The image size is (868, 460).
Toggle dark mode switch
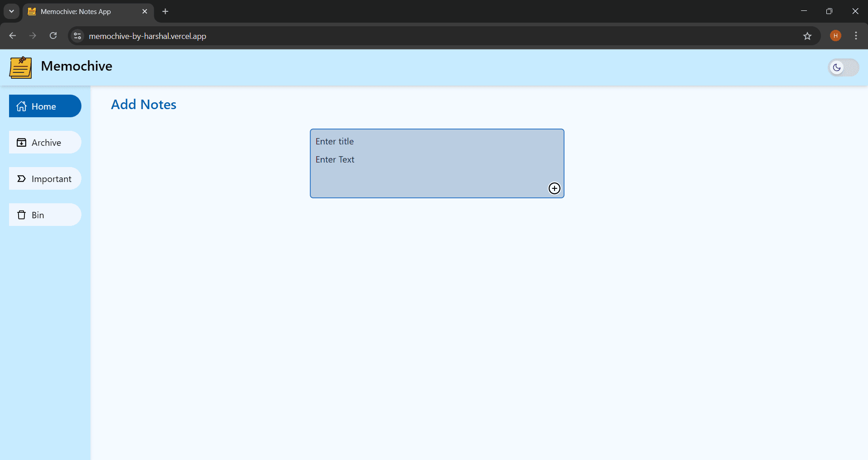point(843,67)
